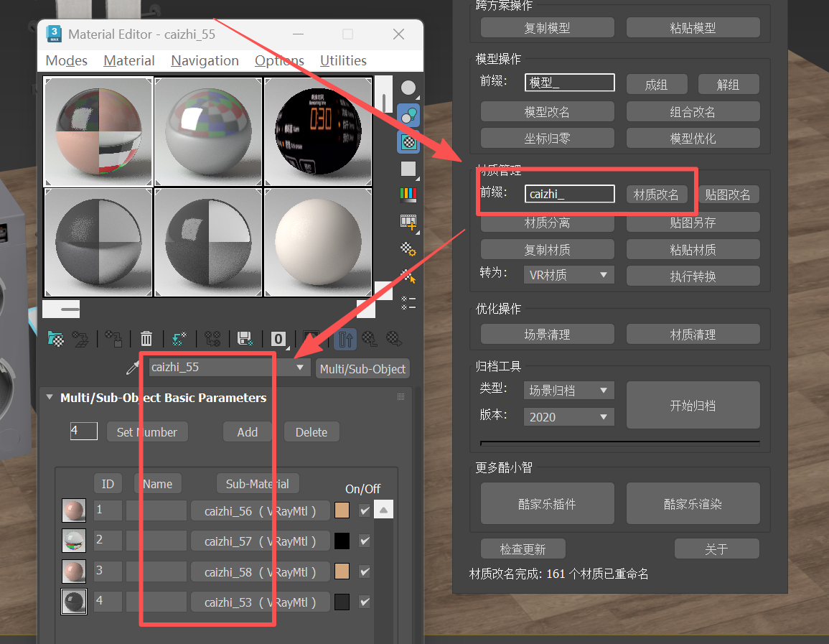829x644 pixels.
Task: Click Go Forward to Sibling icon
Action: [x=395, y=338]
